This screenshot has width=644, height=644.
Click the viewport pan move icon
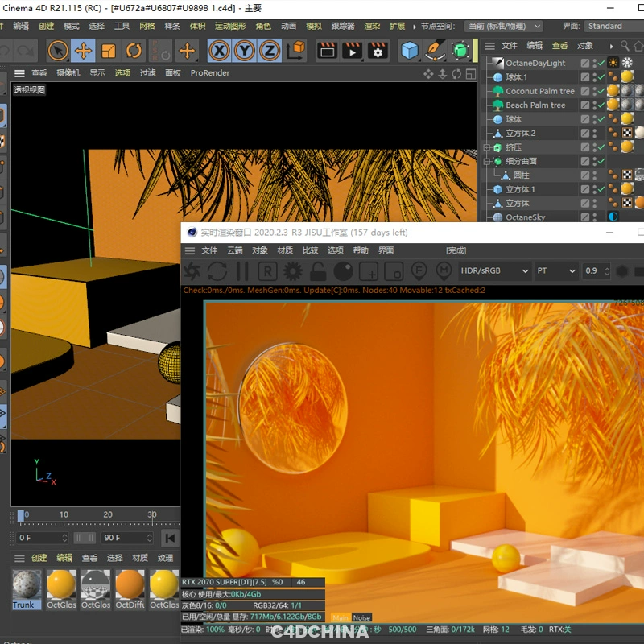(428, 74)
